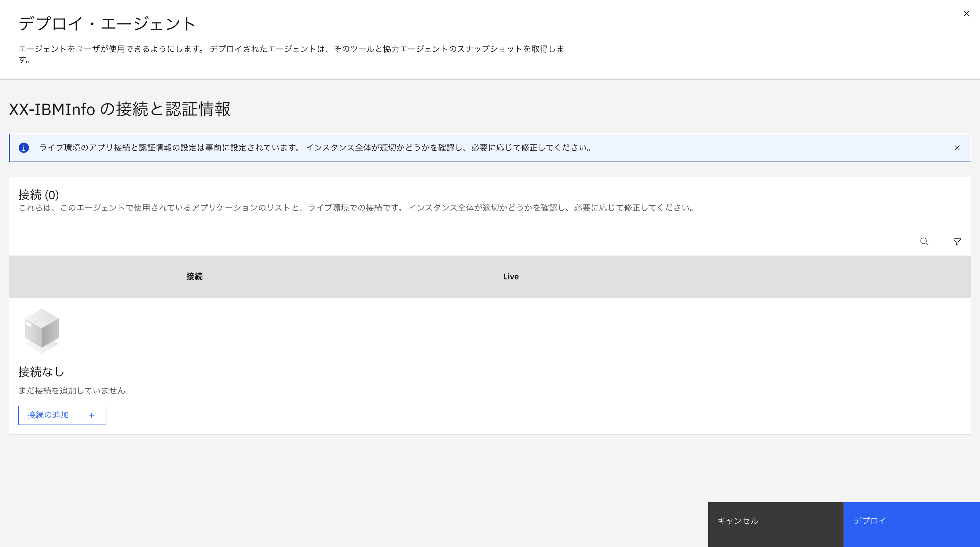This screenshot has height=547, width=980.
Task: Click the デプロイ・エージェント dialog title
Action: coord(107,23)
